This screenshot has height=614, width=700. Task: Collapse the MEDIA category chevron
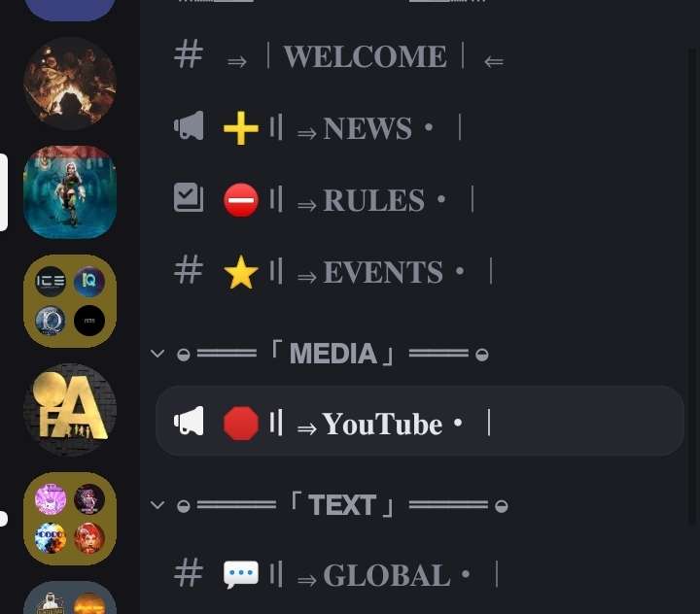[157, 354]
